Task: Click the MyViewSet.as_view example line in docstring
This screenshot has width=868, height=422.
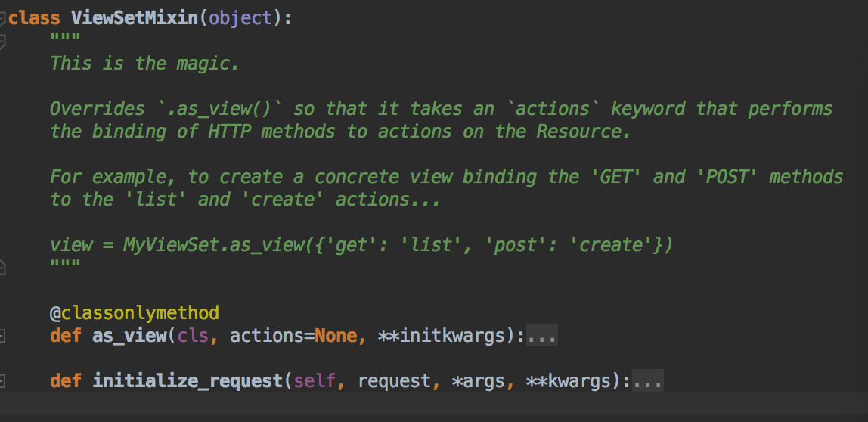Action: point(361,245)
